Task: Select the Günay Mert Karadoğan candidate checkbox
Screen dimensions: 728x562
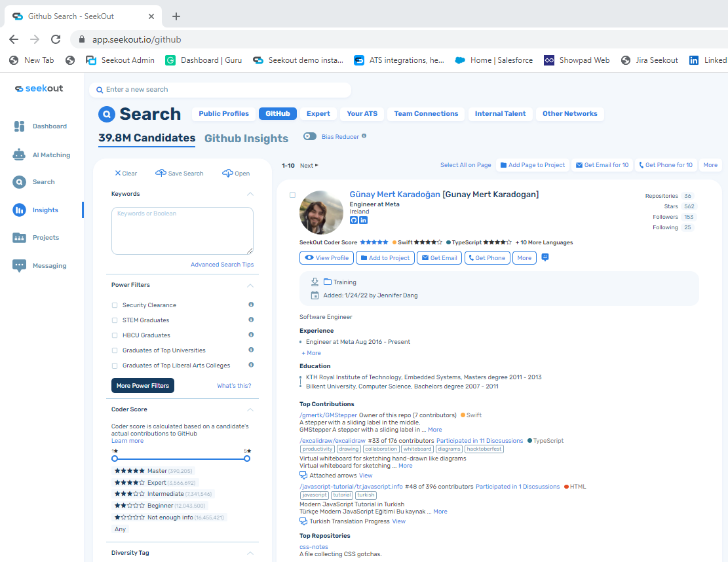Action: point(292,195)
